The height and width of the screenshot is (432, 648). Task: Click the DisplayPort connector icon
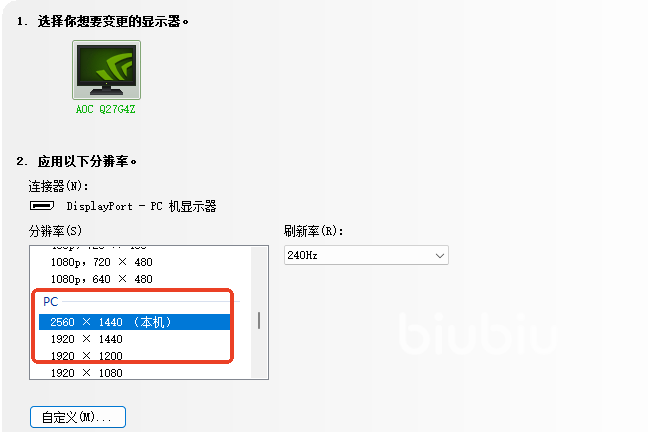pyautogui.click(x=42, y=205)
